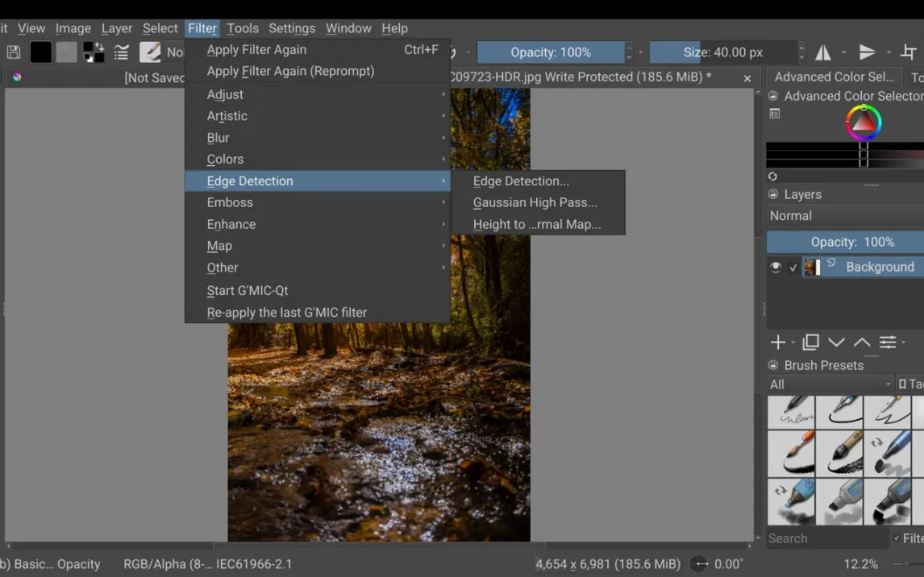Adjust the layer Opacity slider
The image size is (924, 577).
tap(844, 242)
